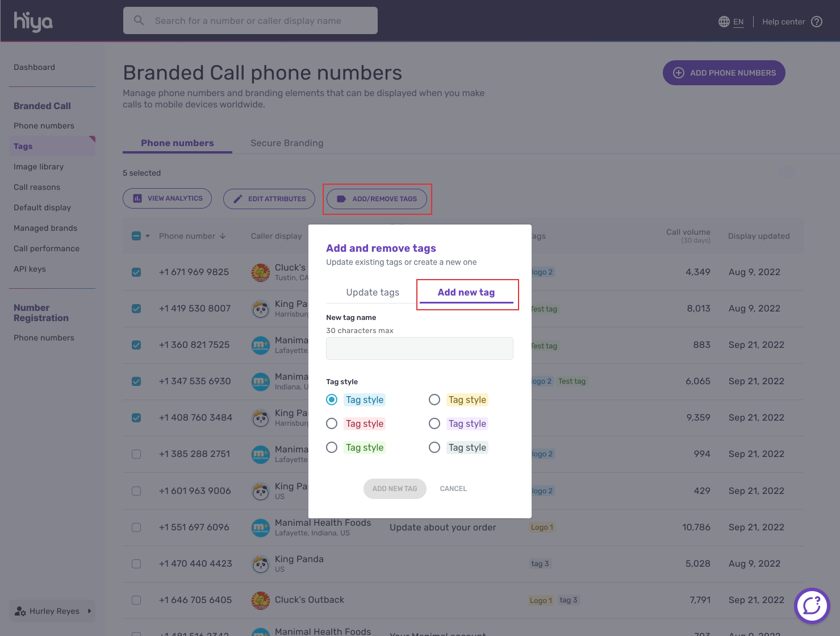Click the Cancel button in the dialog
Viewport: 840px width, 636px height.
453,489
